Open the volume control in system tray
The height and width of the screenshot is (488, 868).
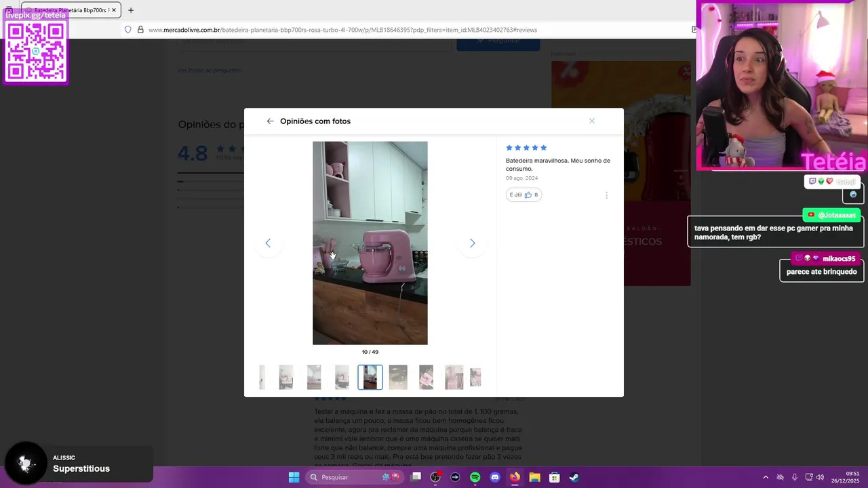tap(820, 477)
